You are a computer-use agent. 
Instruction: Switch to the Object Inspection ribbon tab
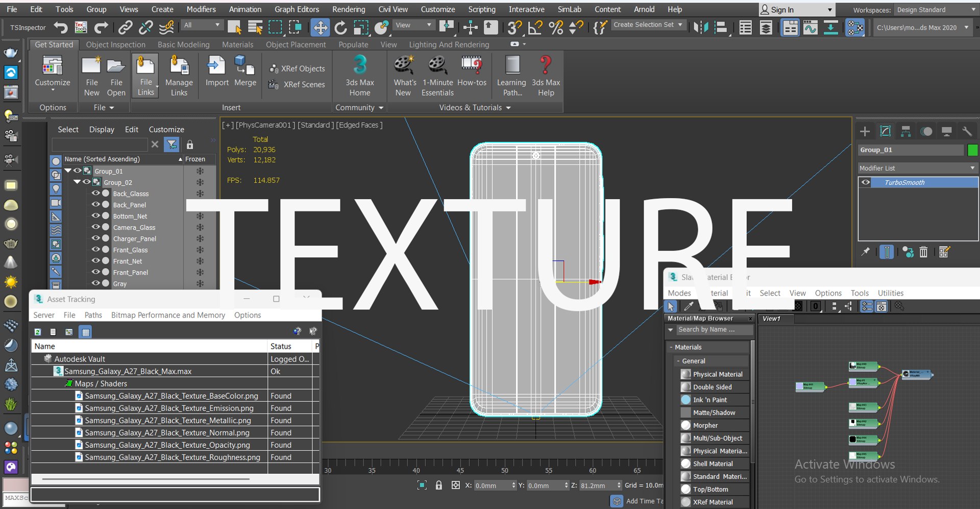pos(115,44)
